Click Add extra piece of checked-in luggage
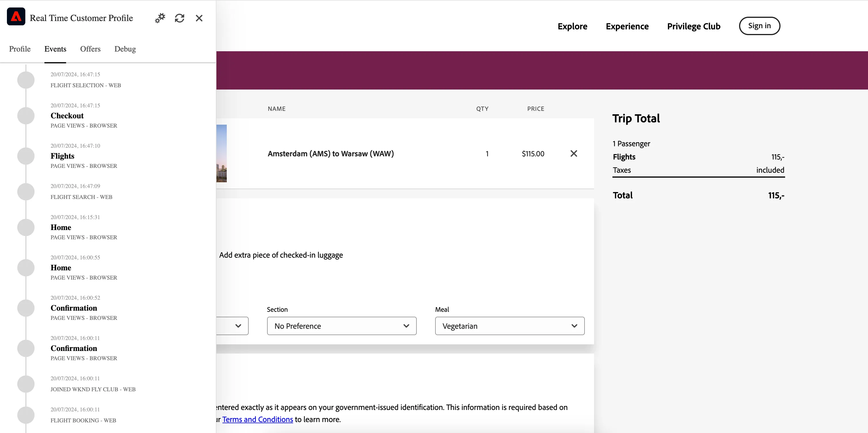This screenshot has width=868, height=433. coord(281,255)
